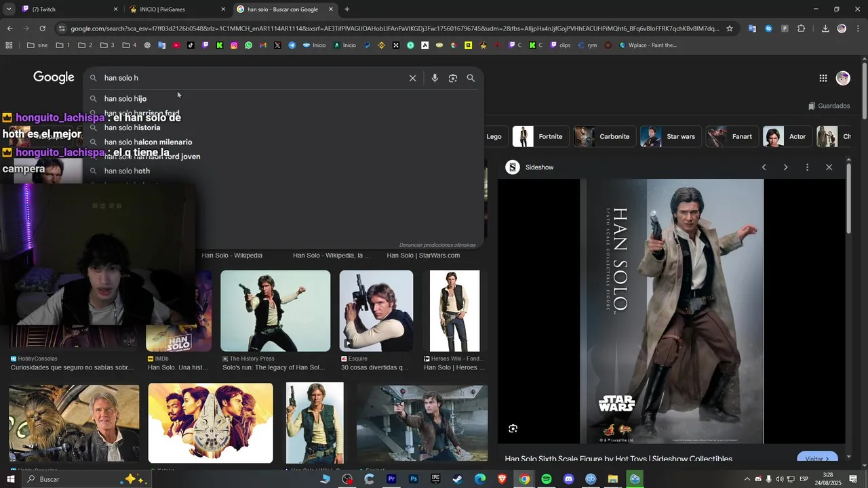The image size is (868, 488).
Task: Open bookmarks folder named 4
Action: (130, 45)
